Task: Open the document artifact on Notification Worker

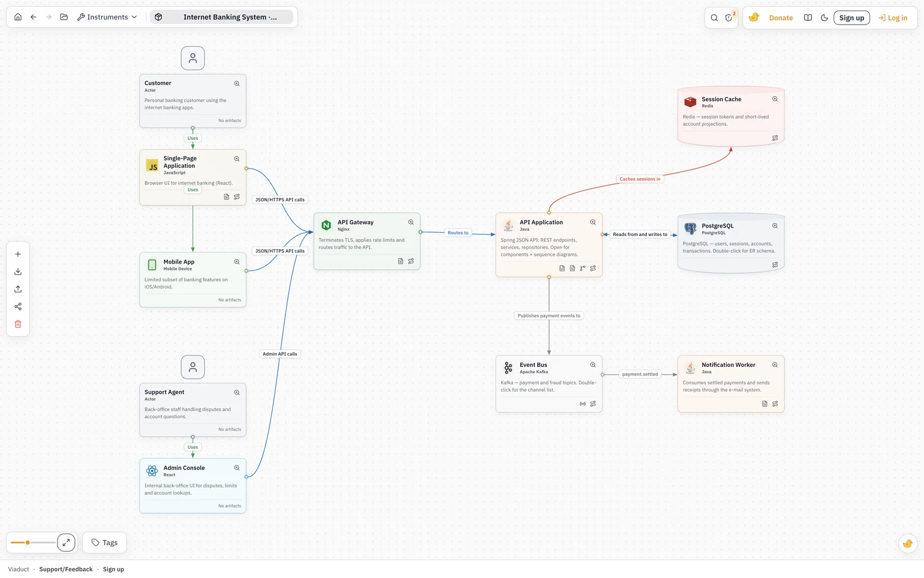Action: (765, 404)
